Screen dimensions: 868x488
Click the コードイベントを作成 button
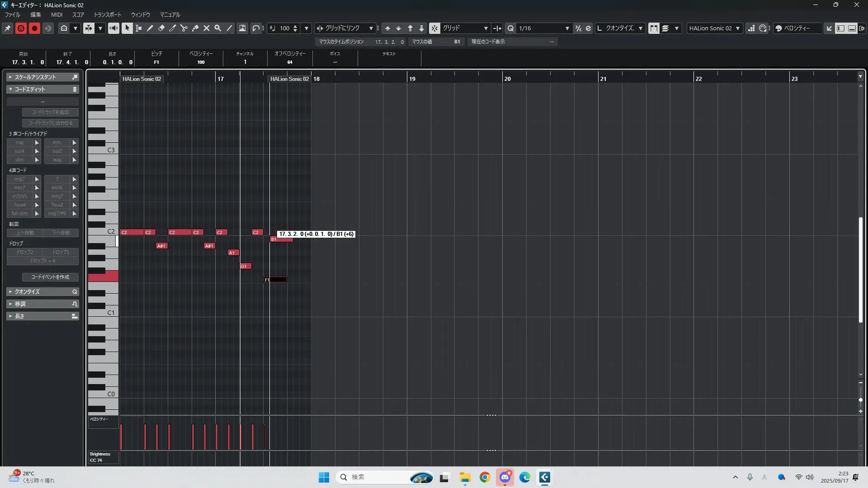50,277
